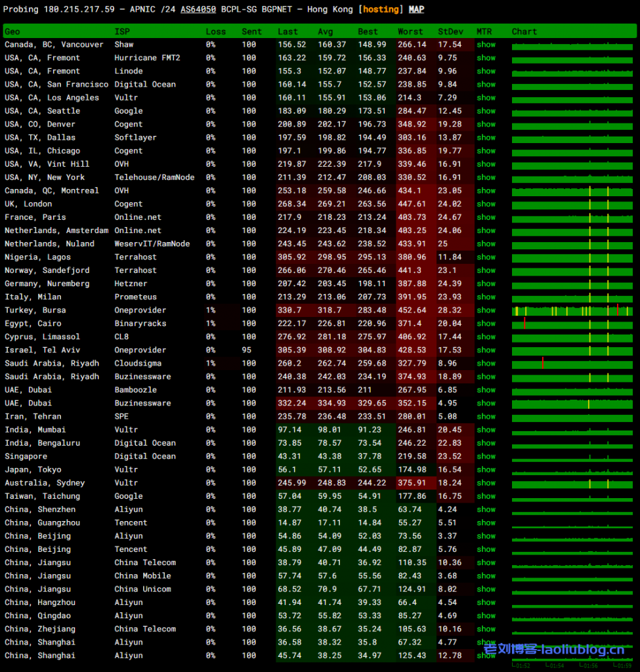Show MTR for Singapore Digital Ocean
Image resolution: width=640 pixels, height=672 pixels.
click(x=486, y=456)
